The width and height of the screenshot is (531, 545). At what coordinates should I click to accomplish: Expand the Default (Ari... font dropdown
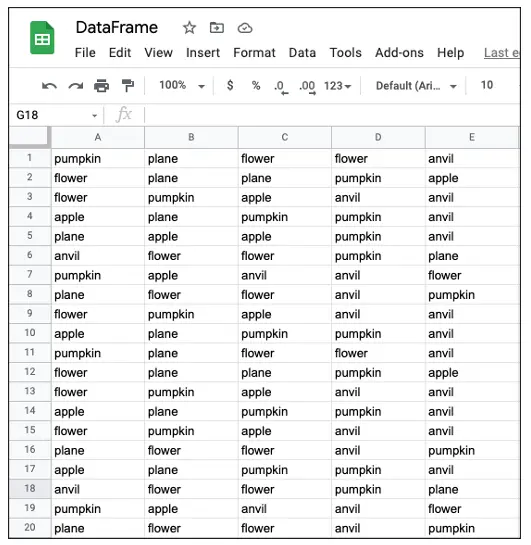[416, 86]
